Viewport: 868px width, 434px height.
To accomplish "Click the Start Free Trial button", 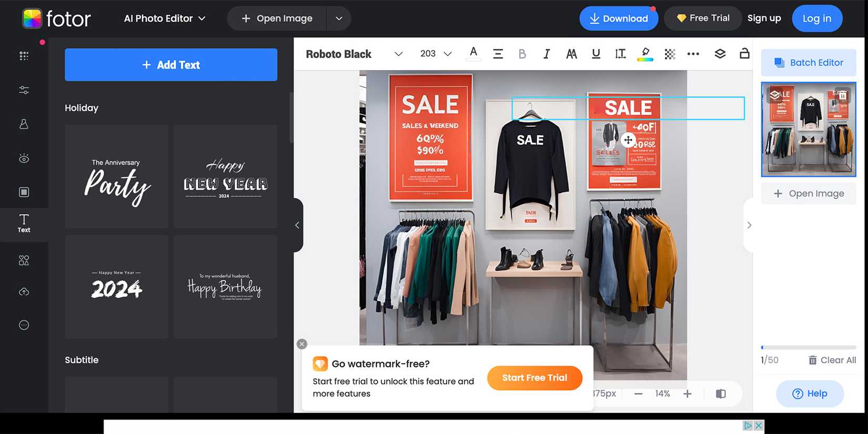I will pyautogui.click(x=534, y=378).
